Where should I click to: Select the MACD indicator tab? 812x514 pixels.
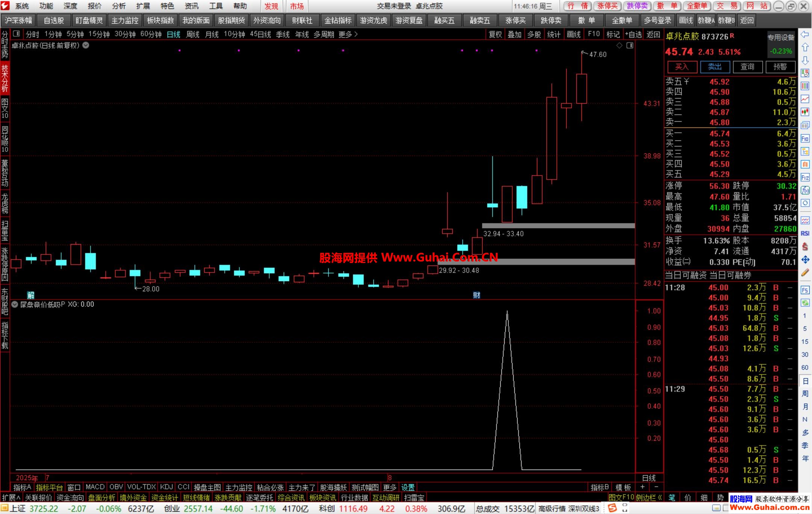coord(95,487)
